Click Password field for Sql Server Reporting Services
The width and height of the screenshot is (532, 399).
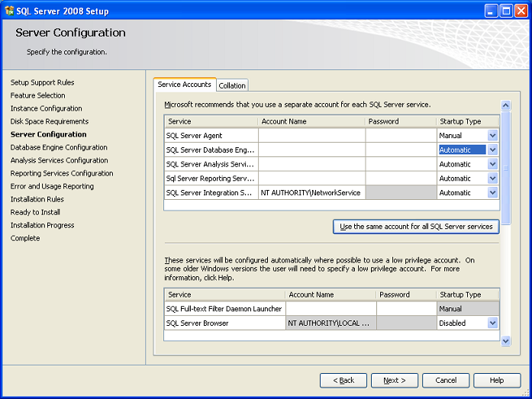[x=401, y=179]
